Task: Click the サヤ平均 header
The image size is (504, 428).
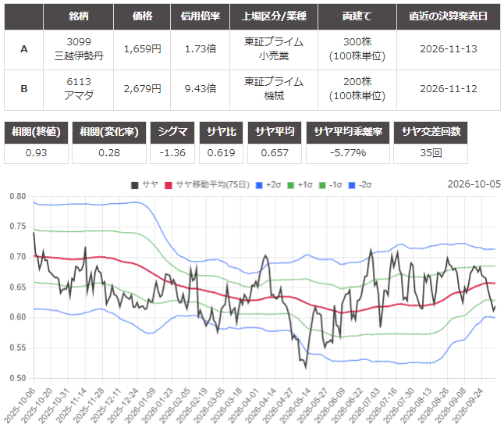Action: tap(275, 132)
